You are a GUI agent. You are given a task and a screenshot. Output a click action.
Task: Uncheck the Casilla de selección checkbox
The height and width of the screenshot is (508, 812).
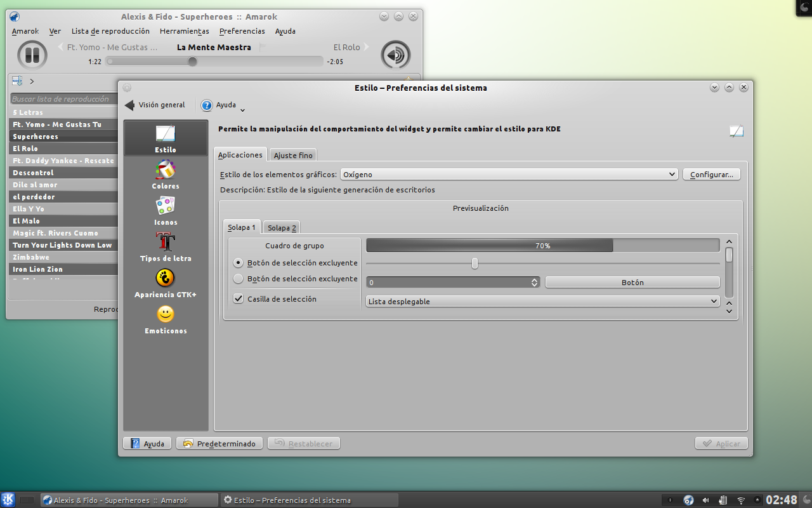point(239,298)
